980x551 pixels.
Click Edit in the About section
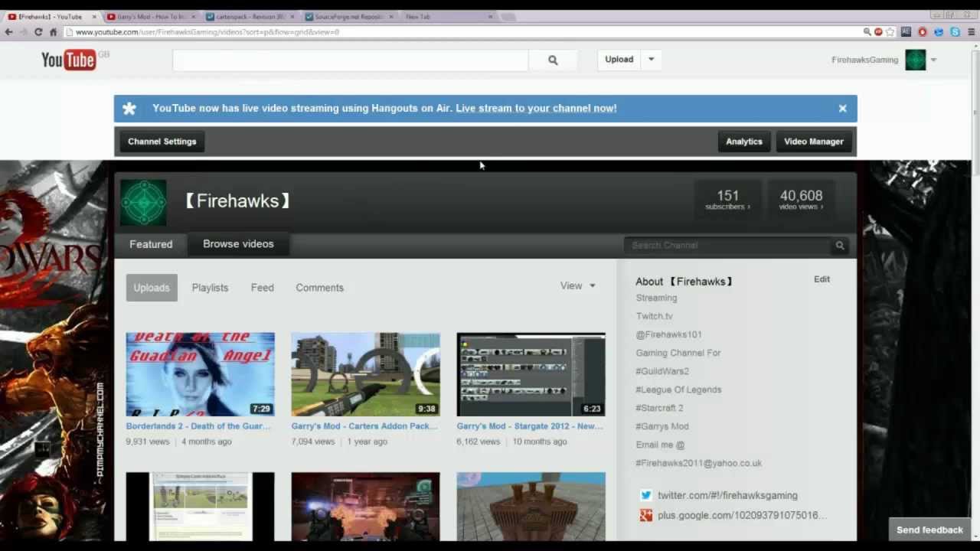coord(822,279)
